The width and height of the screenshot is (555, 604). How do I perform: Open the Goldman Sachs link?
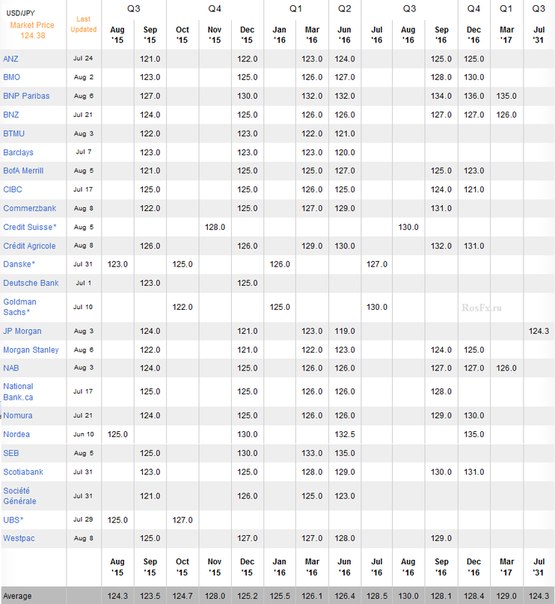click(20, 307)
